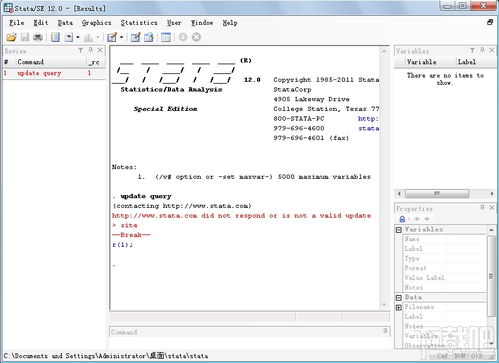Click the Variables panel horizontal scrollbar thumb

[x=437, y=193]
